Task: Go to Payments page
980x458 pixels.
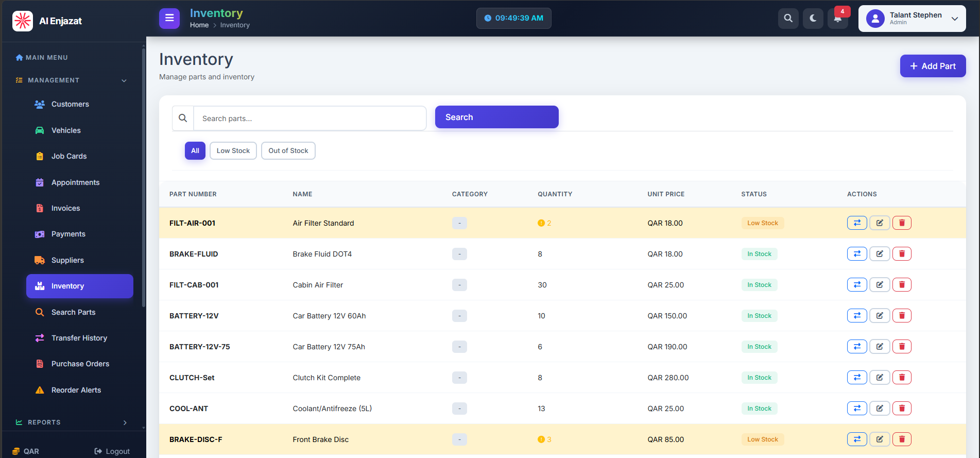Action: point(80,234)
